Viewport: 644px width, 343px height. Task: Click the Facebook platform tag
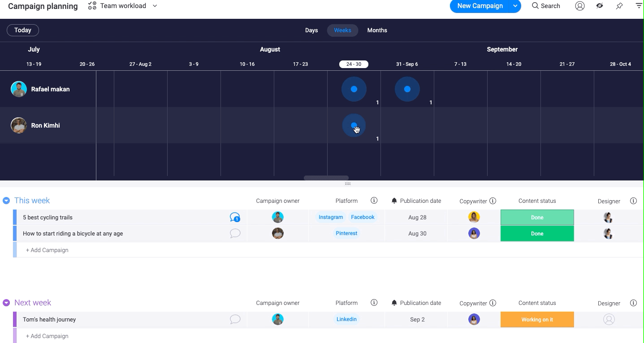coord(363,217)
